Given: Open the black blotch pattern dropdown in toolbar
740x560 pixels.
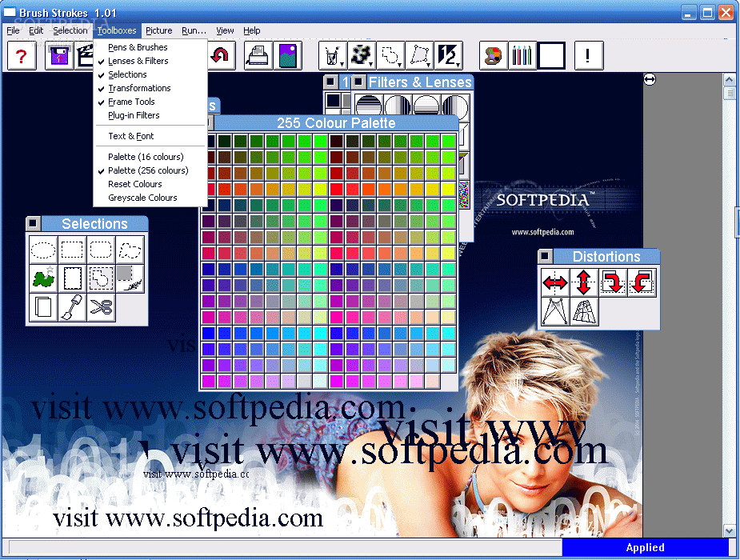Looking at the screenshot, I should pyautogui.click(x=362, y=56).
